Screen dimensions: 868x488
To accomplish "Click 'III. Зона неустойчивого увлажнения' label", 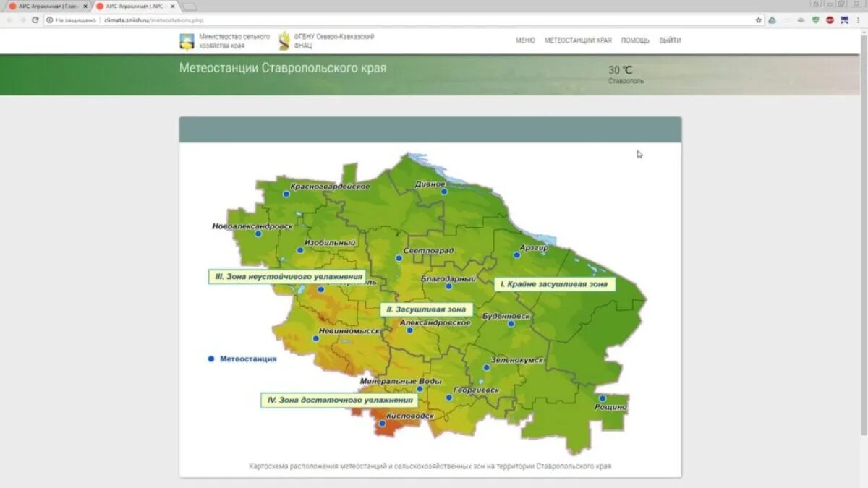I will tap(287, 277).
